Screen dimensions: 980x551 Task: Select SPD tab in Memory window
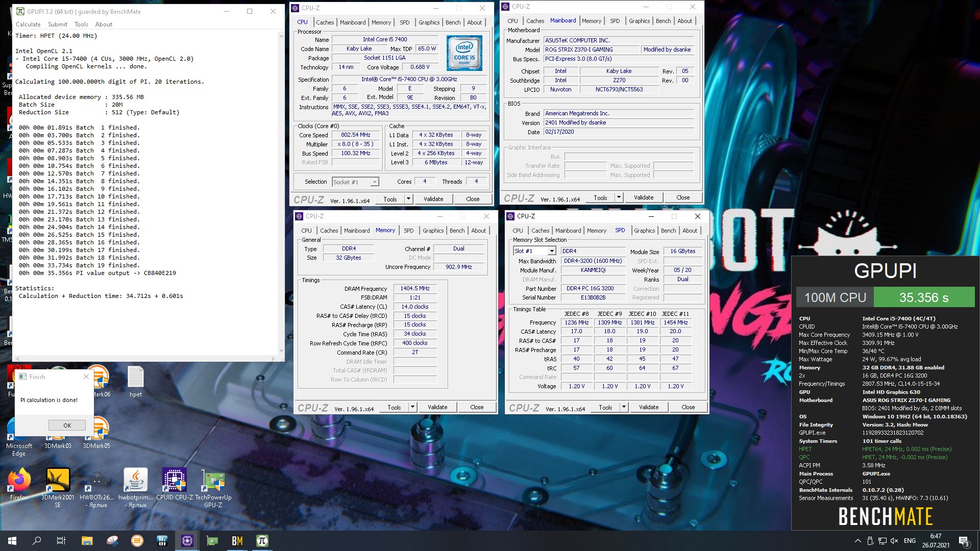[408, 231]
